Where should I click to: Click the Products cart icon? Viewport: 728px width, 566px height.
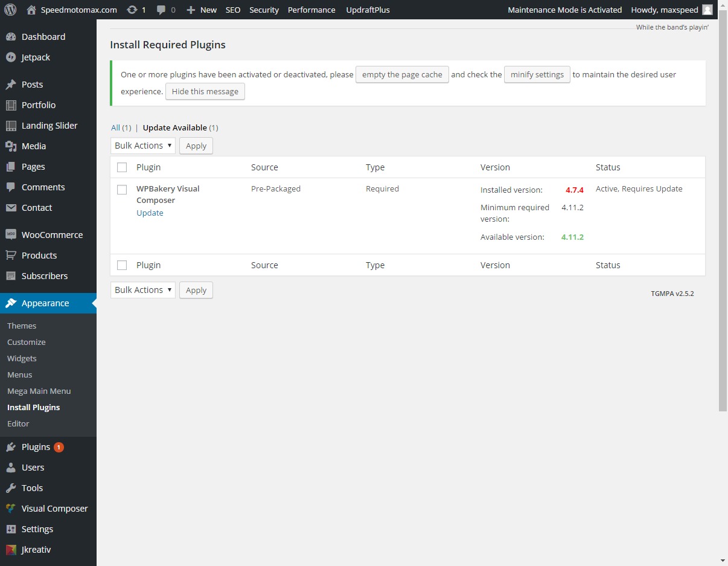pyautogui.click(x=11, y=256)
